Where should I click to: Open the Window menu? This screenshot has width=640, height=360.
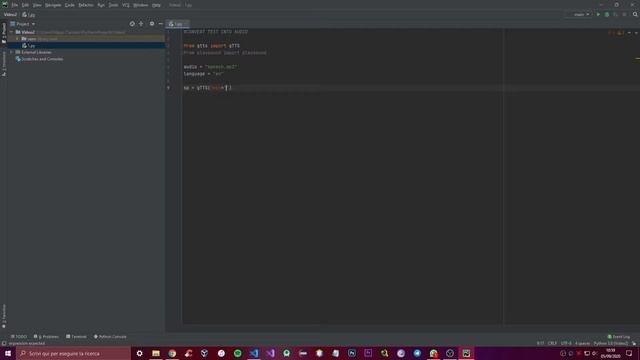pyautogui.click(x=140, y=5)
